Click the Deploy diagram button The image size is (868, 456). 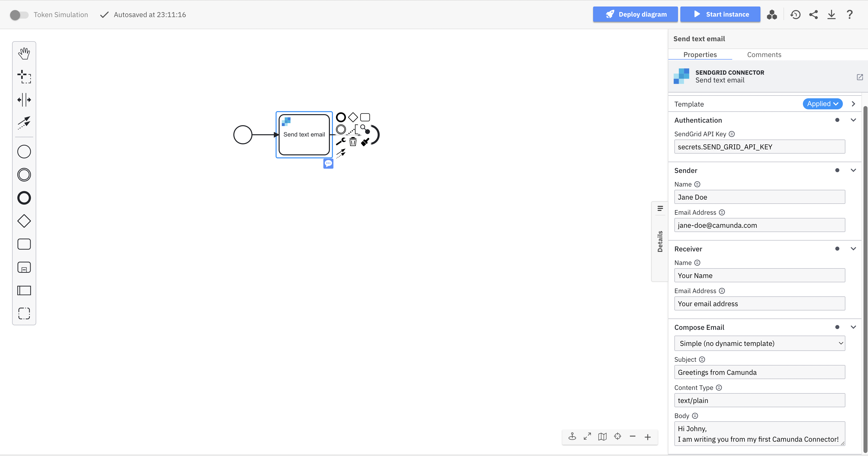pos(635,14)
